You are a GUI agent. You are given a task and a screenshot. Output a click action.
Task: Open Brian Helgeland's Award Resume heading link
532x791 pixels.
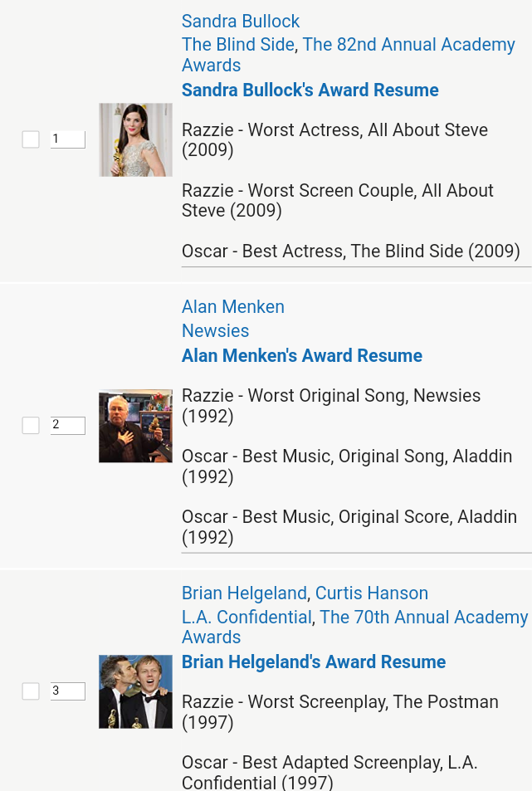pyautogui.click(x=314, y=662)
